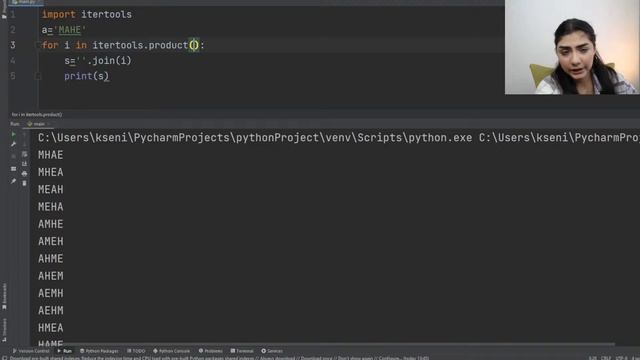
Task: Click the string 'MAHE' in line 2
Action: (x=70, y=30)
